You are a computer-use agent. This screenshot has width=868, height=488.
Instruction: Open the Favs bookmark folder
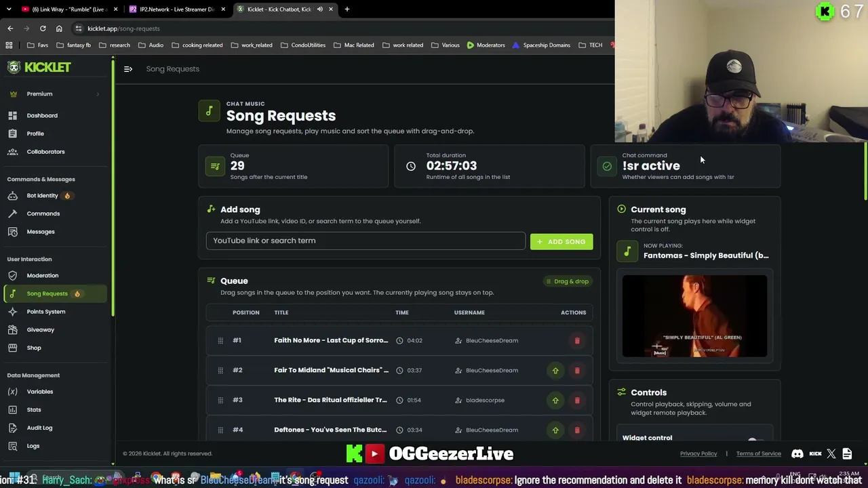click(x=37, y=45)
